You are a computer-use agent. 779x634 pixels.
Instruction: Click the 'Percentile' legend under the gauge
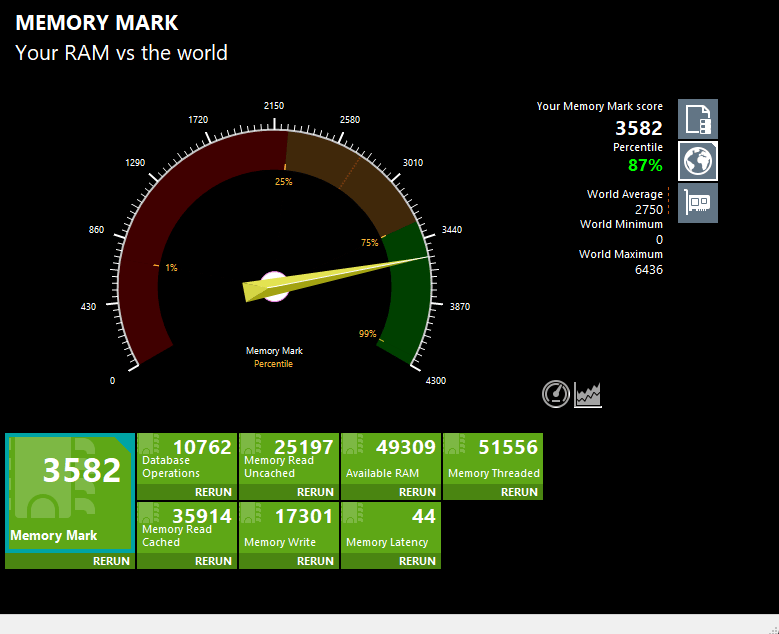[x=273, y=364]
